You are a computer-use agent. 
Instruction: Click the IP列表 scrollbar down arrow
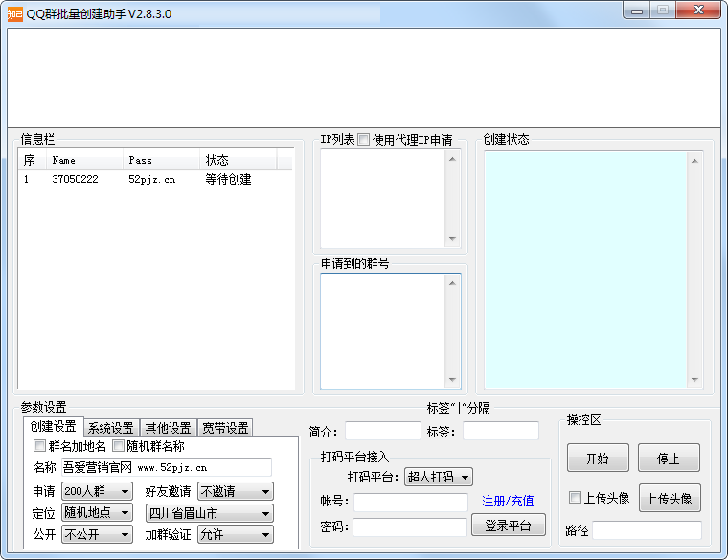tap(452, 239)
